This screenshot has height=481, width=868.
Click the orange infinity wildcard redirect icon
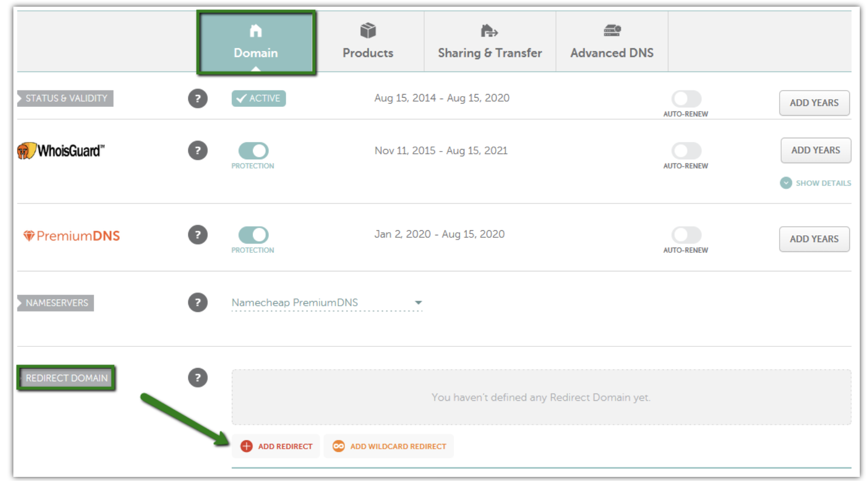(338, 446)
